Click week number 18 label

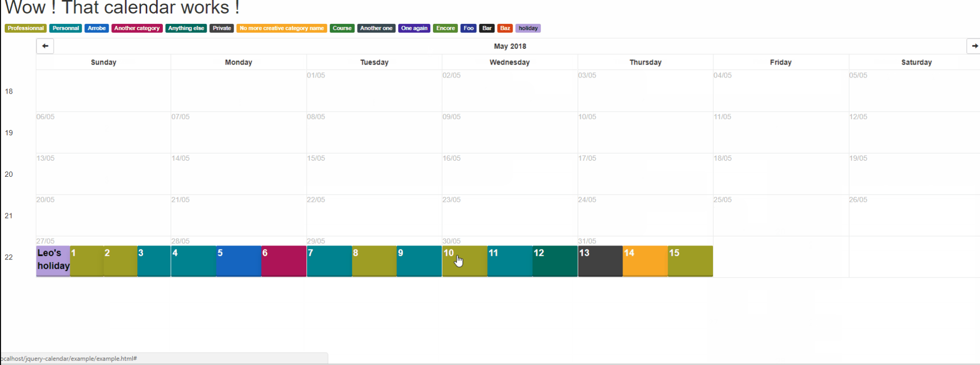point(9,92)
